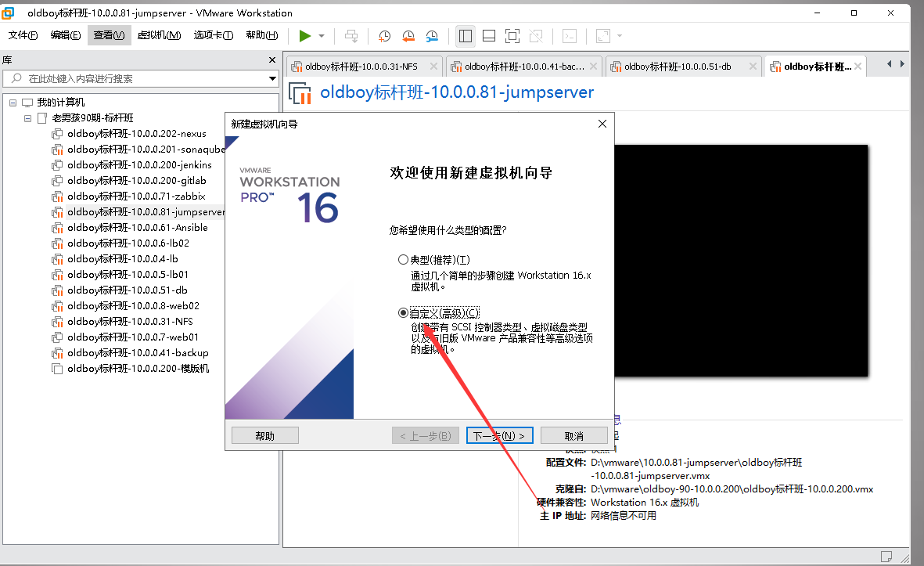Close the library panel with X
This screenshot has height=566, width=924.
click(271, 60)
